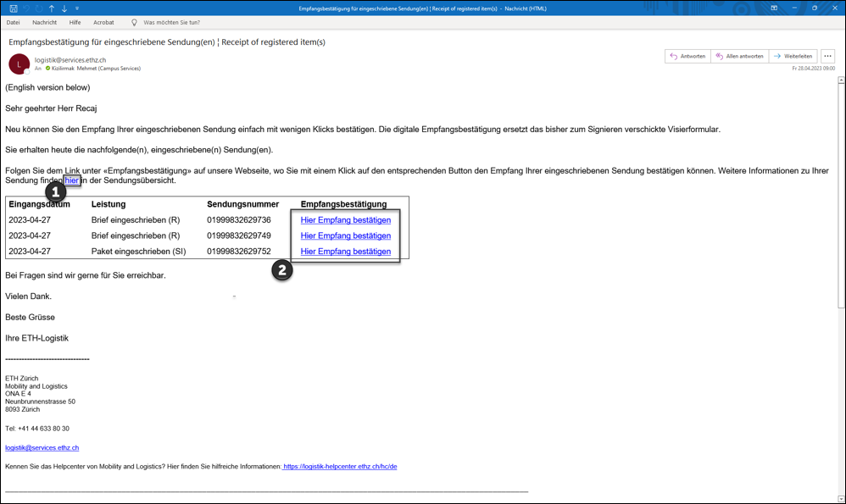This screenshot has height=504, width=846.
Task: Click the ribbon display options icon in the title bar
Action: point(774,8)
